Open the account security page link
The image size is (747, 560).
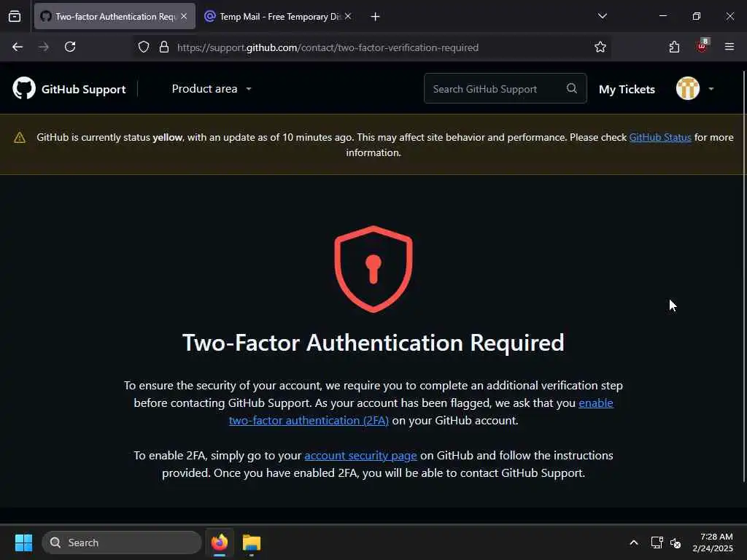pos(360,456)
